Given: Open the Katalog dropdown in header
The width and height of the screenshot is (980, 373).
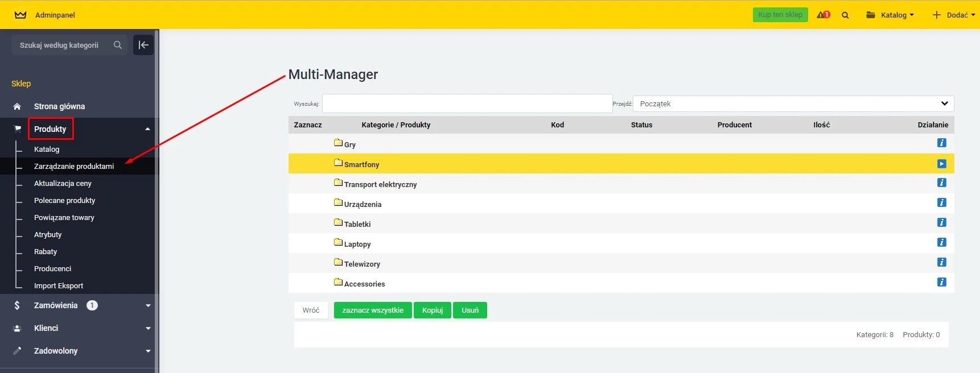Looking at the screenshot, I should 890,15.
